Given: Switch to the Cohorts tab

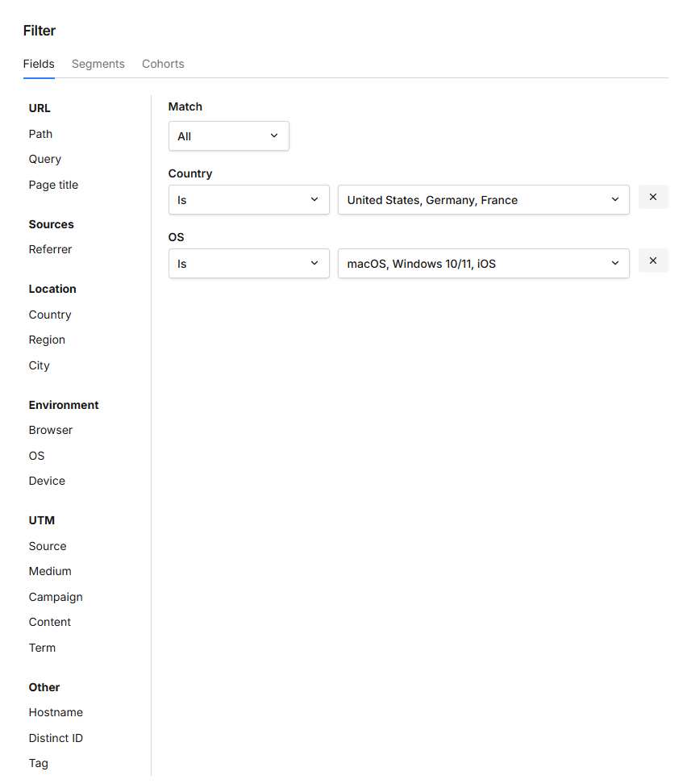Looking at the screenshot, I should [163, 64].
